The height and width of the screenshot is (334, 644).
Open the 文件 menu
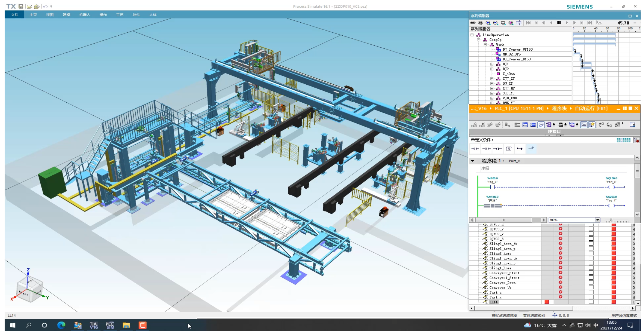[x=14, y=15]
